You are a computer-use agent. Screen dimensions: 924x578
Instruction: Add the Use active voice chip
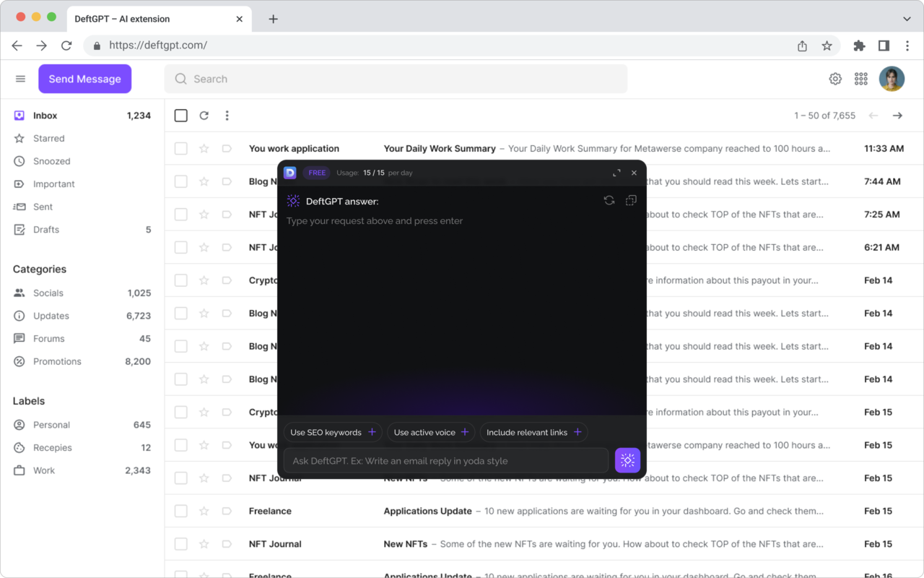[x=431, y=432]
